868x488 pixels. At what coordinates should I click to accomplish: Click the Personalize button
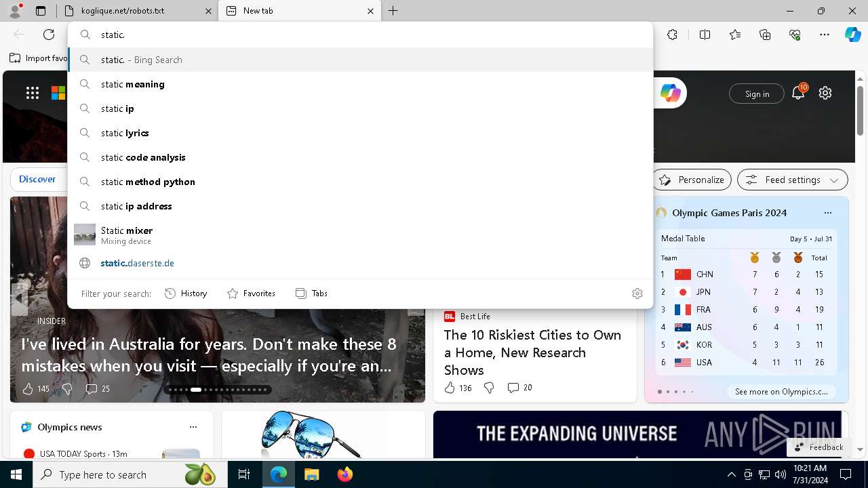point(692,180)
